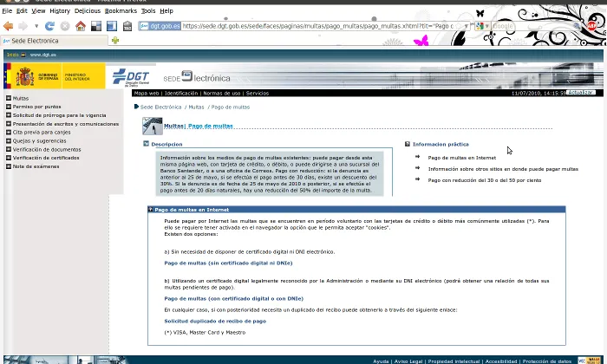
Task: Click the DGT logo in the header
Action: [131, 76]
